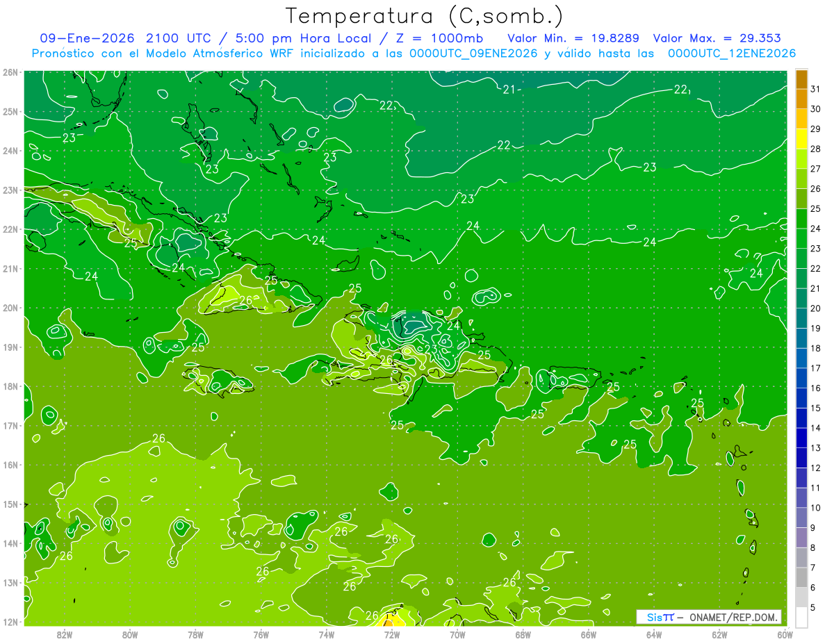Select the '09-Ene-2026' date text
The width and height of the screenshot is (834, 644).
(x=87, y=38)
